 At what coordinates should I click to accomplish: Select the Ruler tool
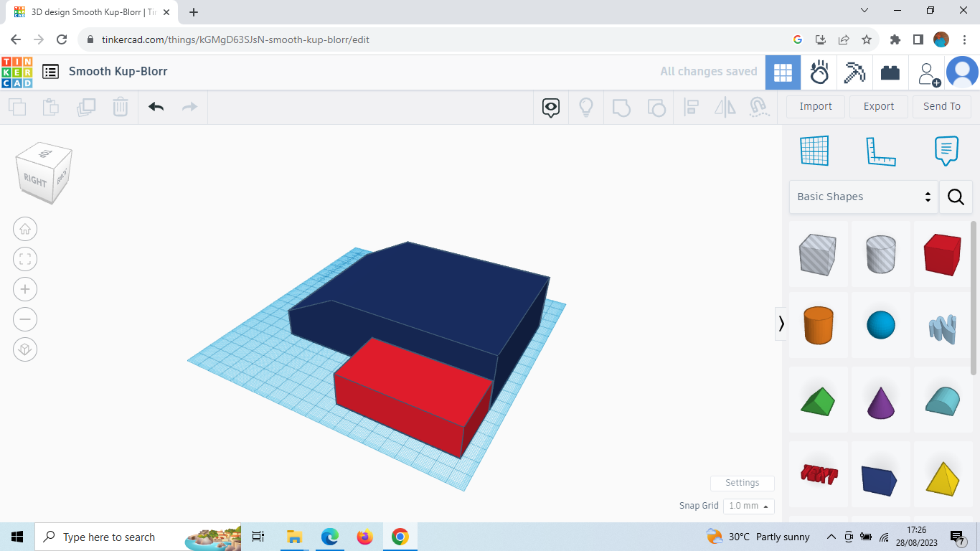pyautogui.click(x=881, y=151)
